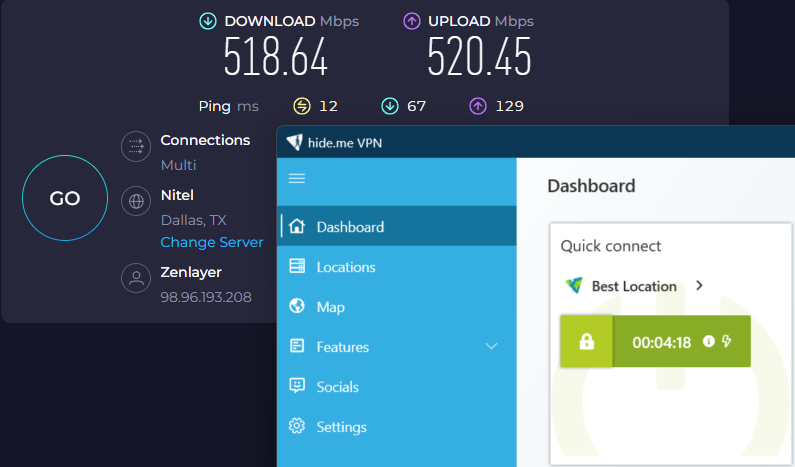Toggle the hamburger menu in hide.me sidebar
Viewport: 795px width, 467px height.
click(297, 178)
